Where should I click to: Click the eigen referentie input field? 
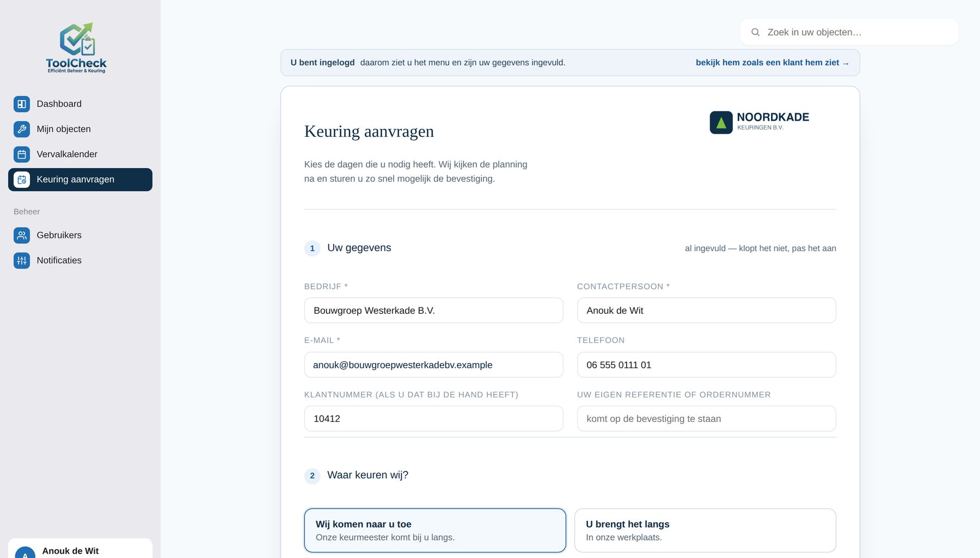point(706,419)
